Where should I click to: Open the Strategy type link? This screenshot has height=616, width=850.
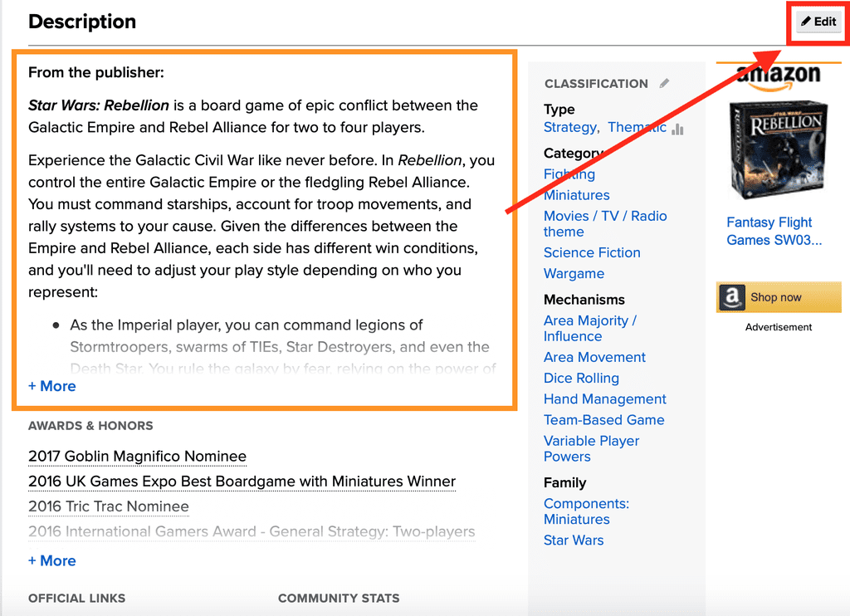click(x=569, y=127)
